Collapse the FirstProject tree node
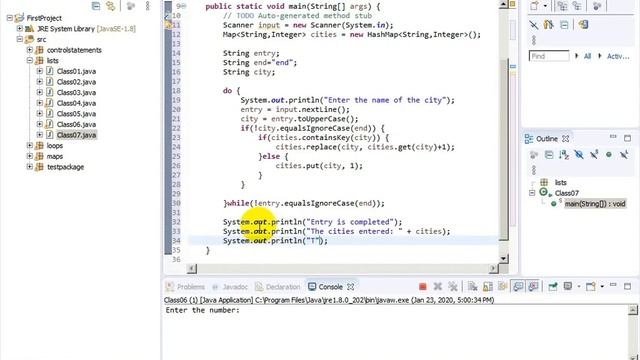 point(10,18)
